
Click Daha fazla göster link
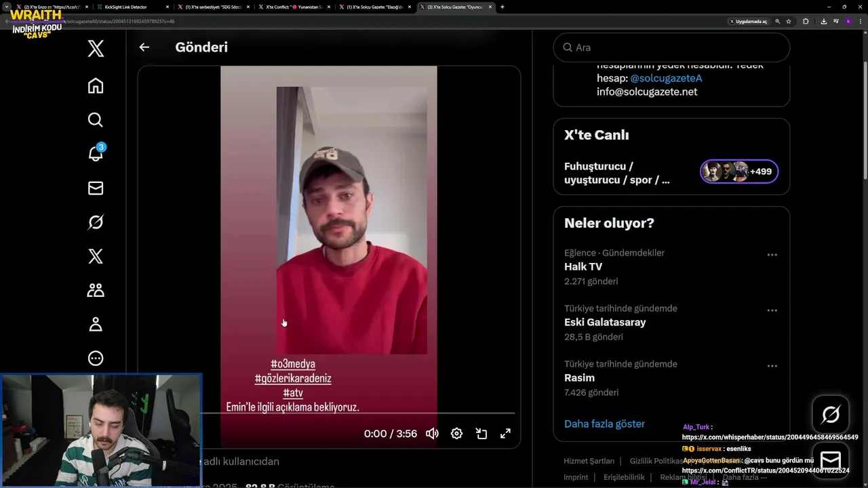pos(604,424)
